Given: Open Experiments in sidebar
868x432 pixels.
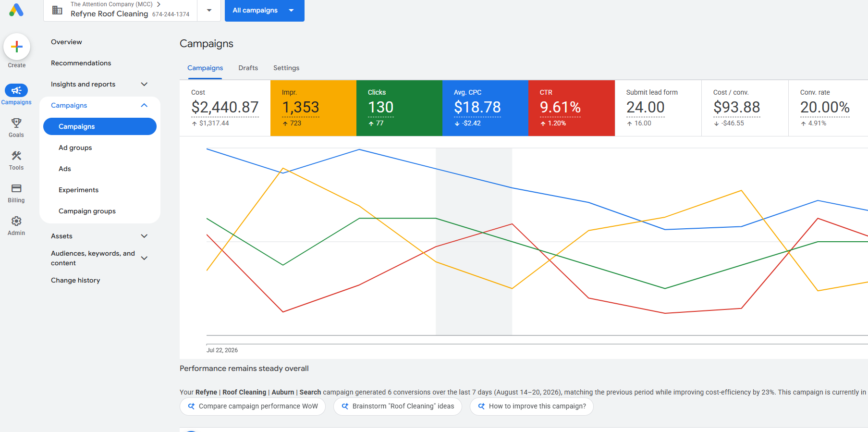Looking at the screenshot, I should (78, 190).
